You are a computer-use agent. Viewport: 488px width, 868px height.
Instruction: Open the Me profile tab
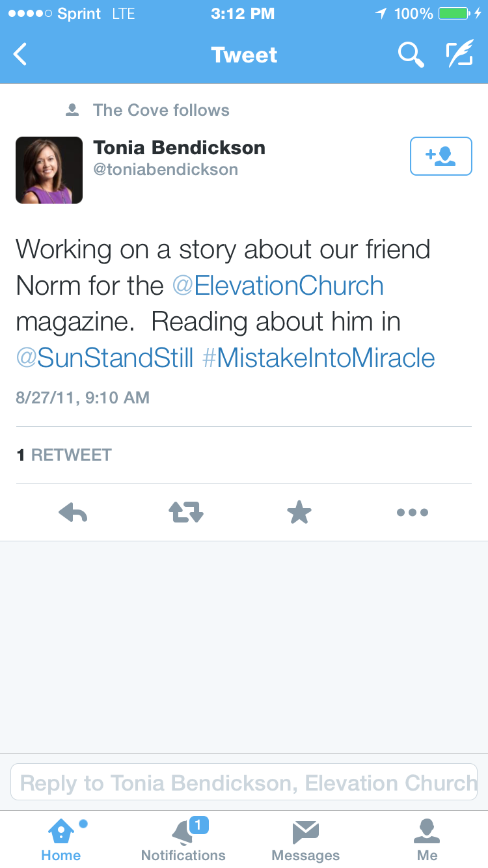click(427, 839)
